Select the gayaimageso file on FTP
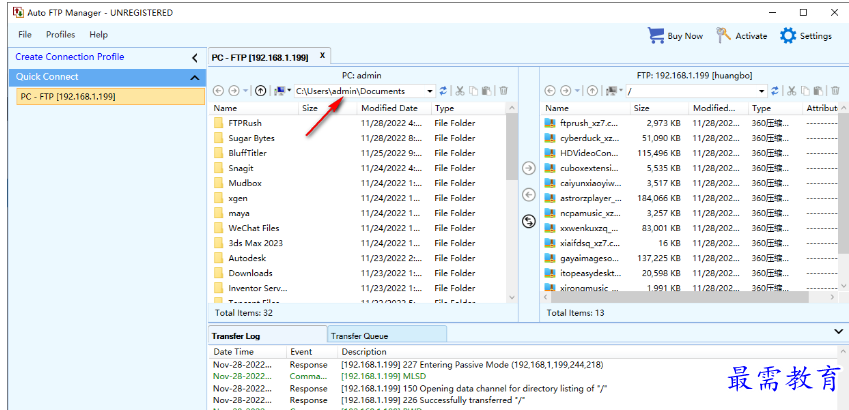 click(589, 258)
